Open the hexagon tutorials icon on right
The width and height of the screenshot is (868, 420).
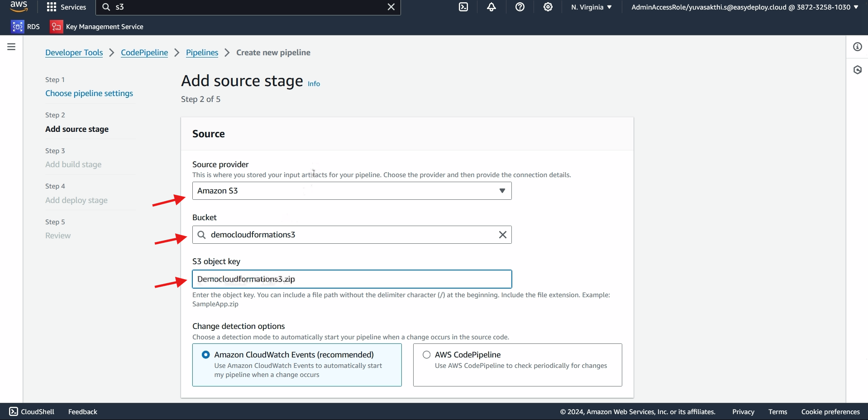tap(858, 70)
